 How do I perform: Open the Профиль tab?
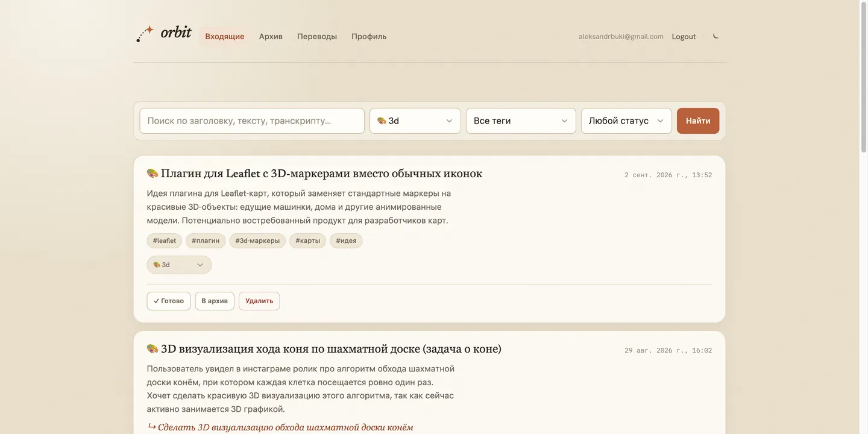click(x=369, y=36)
